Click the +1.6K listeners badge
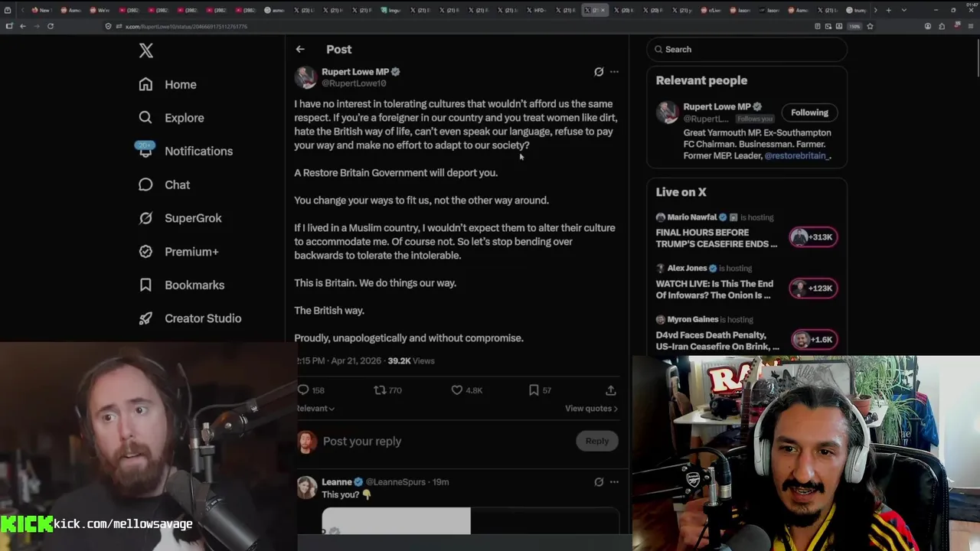The width and height of the screenshot is (980, 551). click(x=813, y=340)
